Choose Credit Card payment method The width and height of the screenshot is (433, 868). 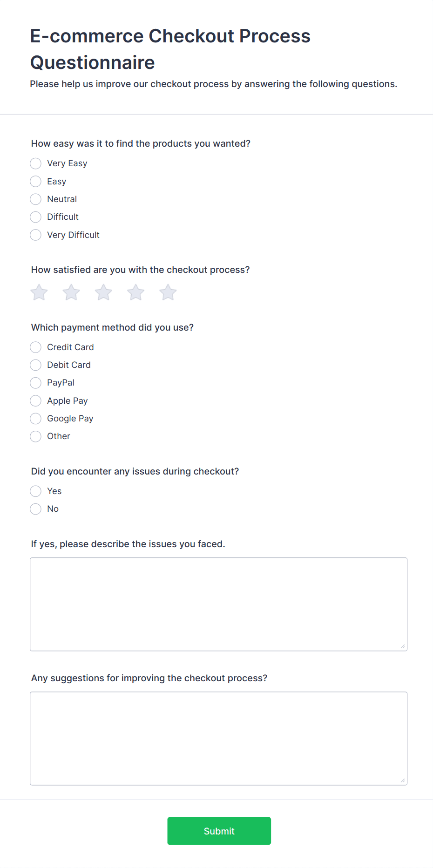[x=36, y=347]
